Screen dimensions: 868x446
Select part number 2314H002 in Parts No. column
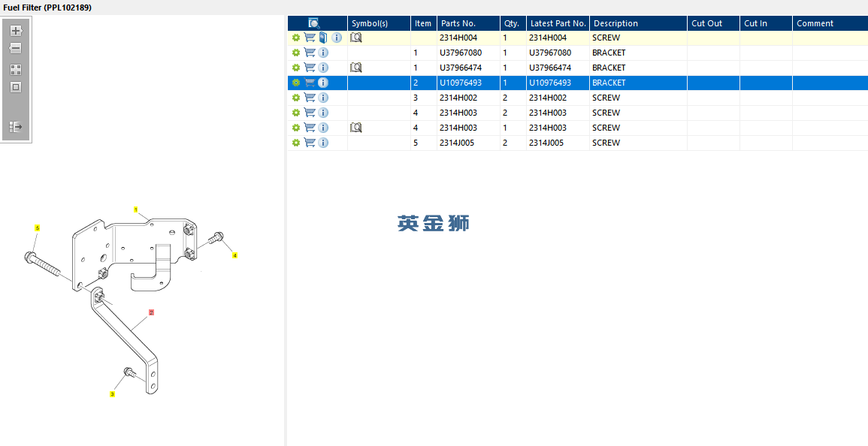pyautogui.click(x=458, y=98)
